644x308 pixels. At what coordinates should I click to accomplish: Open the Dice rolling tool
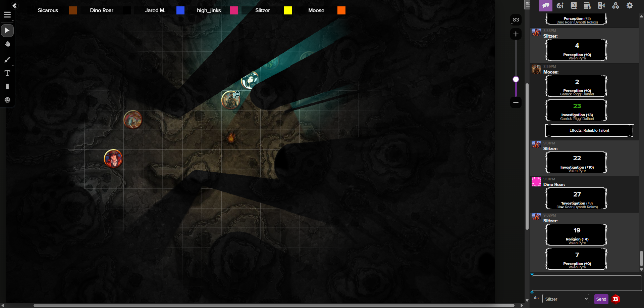(x=7, y=100)
